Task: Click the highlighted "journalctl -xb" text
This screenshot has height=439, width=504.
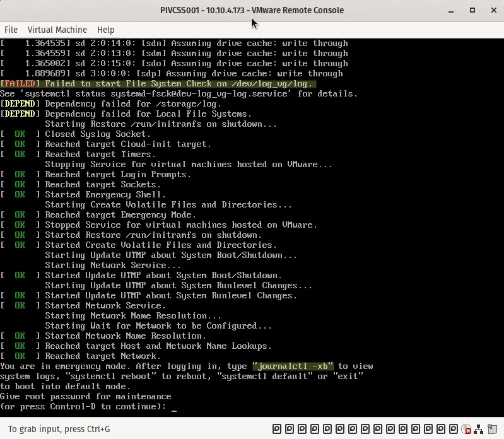Action: point(293,366)
